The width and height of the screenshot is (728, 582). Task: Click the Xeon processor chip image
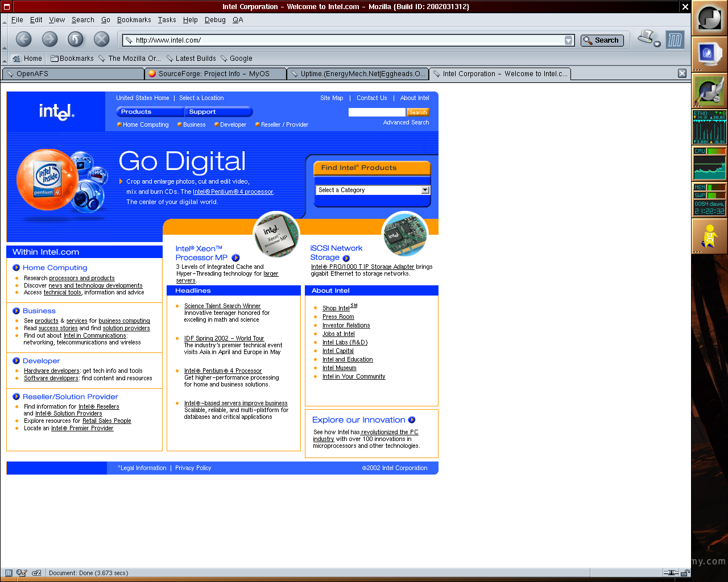point(276,234)
